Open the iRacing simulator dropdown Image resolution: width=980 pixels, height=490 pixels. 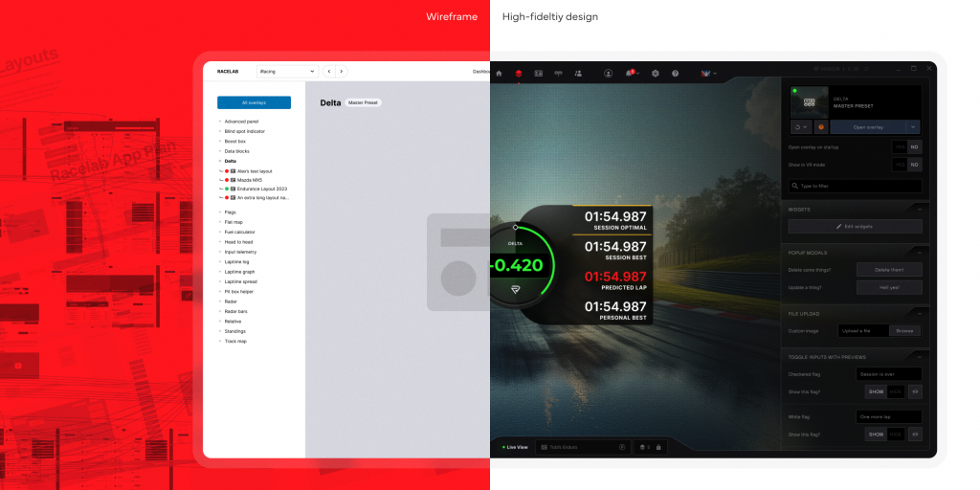(x=287, y=71)
